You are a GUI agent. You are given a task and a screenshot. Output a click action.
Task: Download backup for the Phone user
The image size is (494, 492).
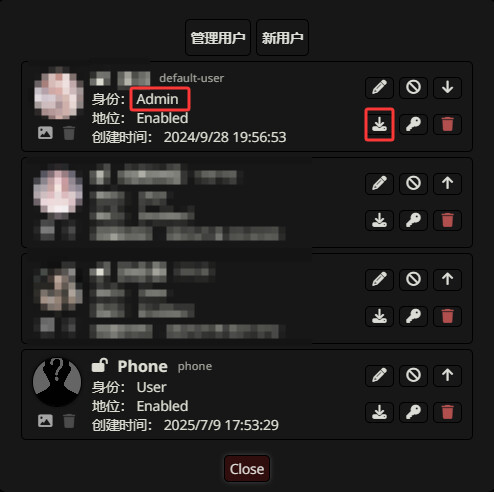(380, 412)
